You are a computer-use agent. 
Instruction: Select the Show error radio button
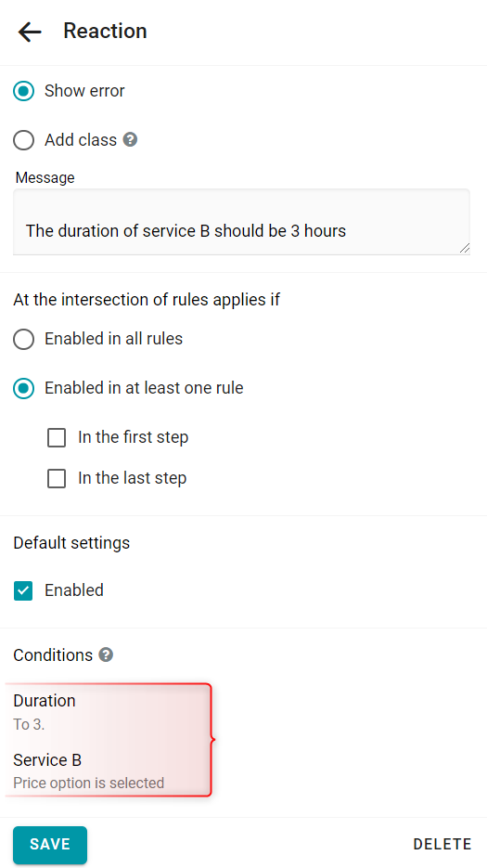tap(24, 91)
